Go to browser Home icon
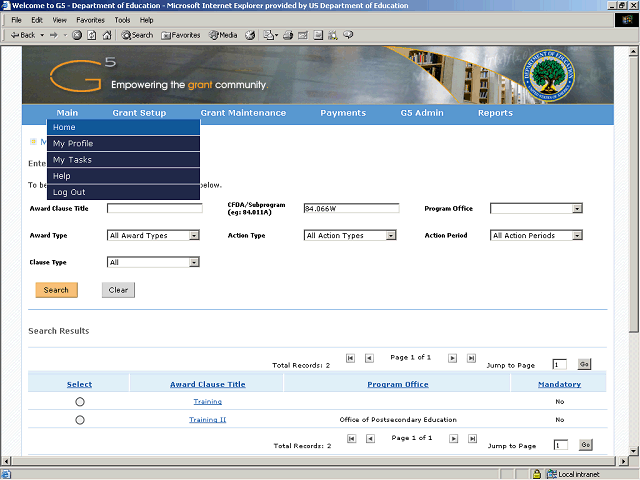Image resolution: width=640 pixels, height=480 pixels. (x=107, y=35)
